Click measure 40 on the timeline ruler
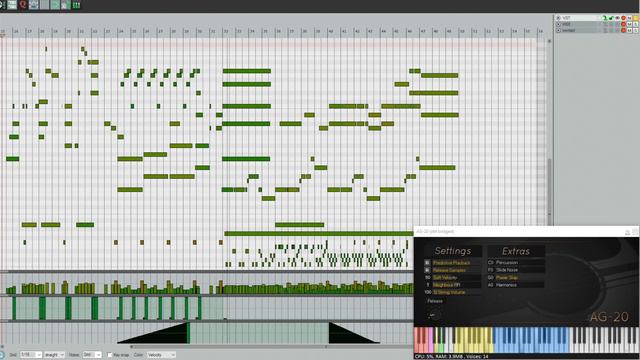 [x=331, y=31]
